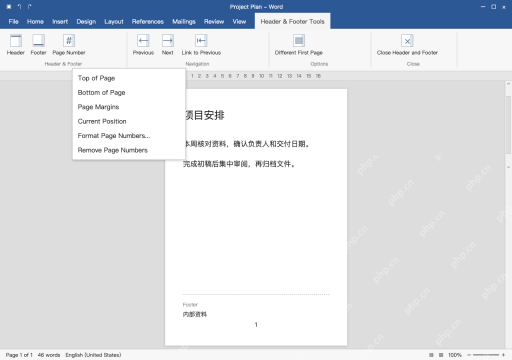The image size is (512, 360).
Task: Click the Page Number button
Action: click(x=69, y=45)
